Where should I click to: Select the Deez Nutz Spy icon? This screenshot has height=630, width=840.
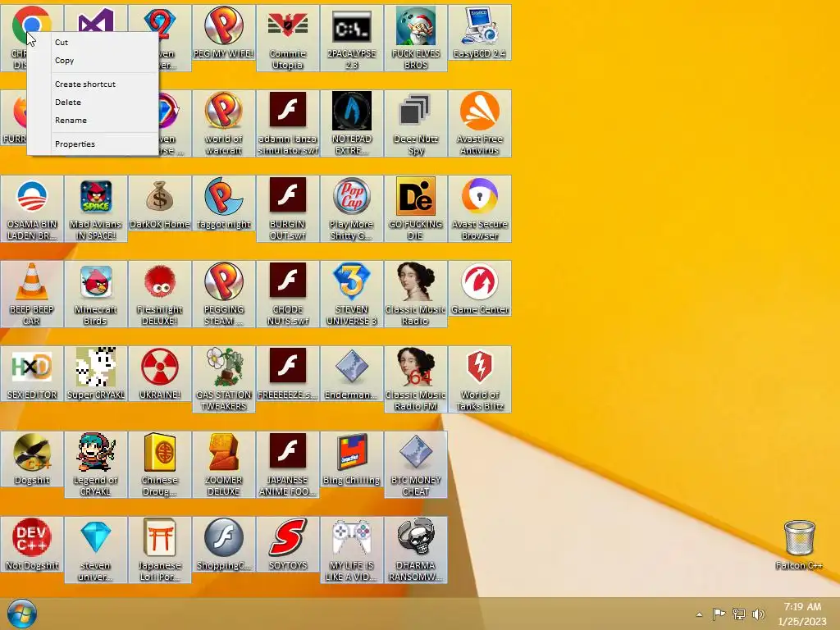point(416,123)
